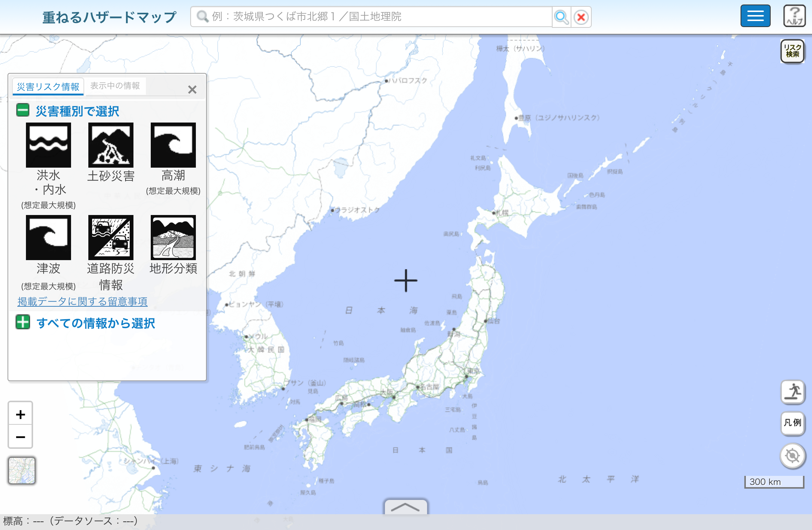
Task: Close the disaster risk panel
Action: pos(192,89)
